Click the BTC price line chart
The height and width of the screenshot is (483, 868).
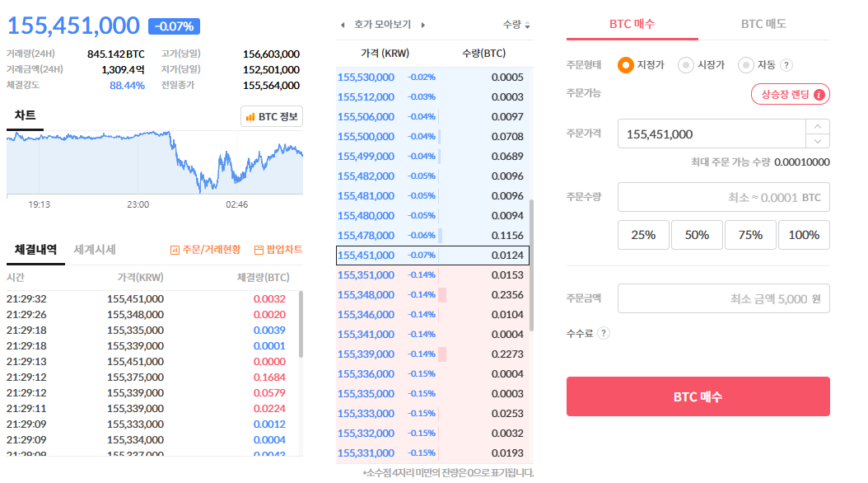(155, 163)
